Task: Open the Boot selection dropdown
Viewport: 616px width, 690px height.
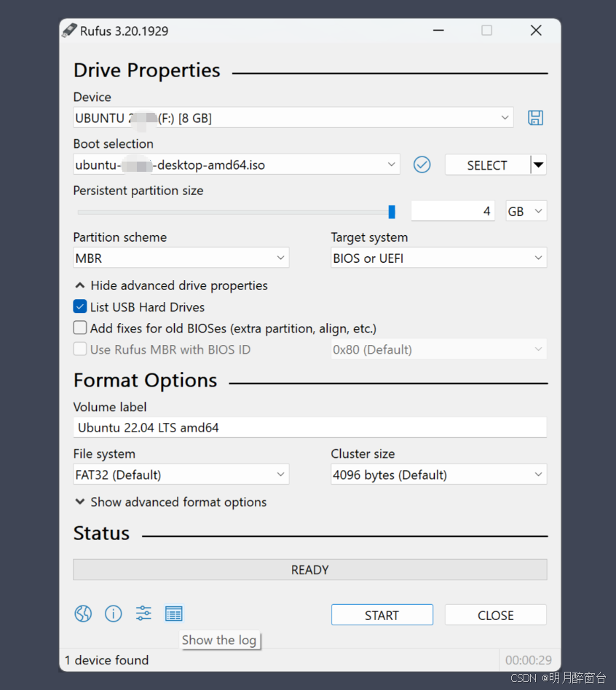Action: [x=237, y=164]
